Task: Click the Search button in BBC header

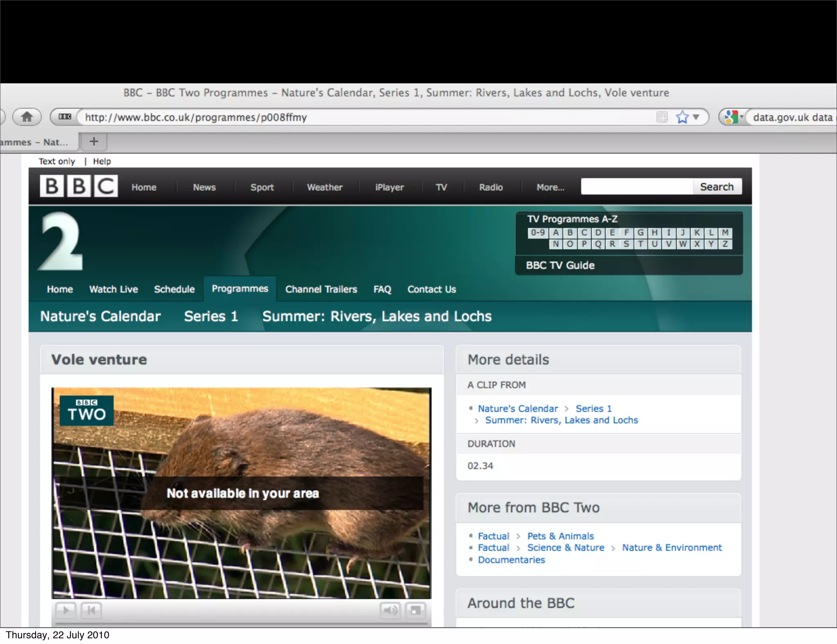Action: (717, 186)
